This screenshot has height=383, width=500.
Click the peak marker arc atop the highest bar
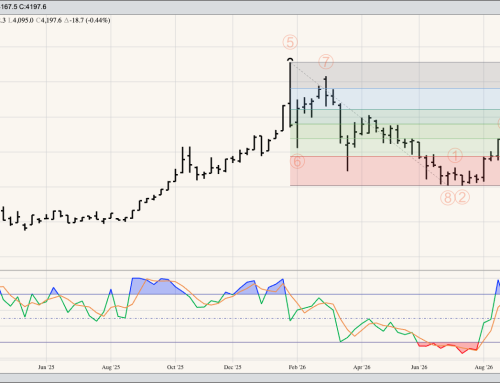[x=290, y=60]
